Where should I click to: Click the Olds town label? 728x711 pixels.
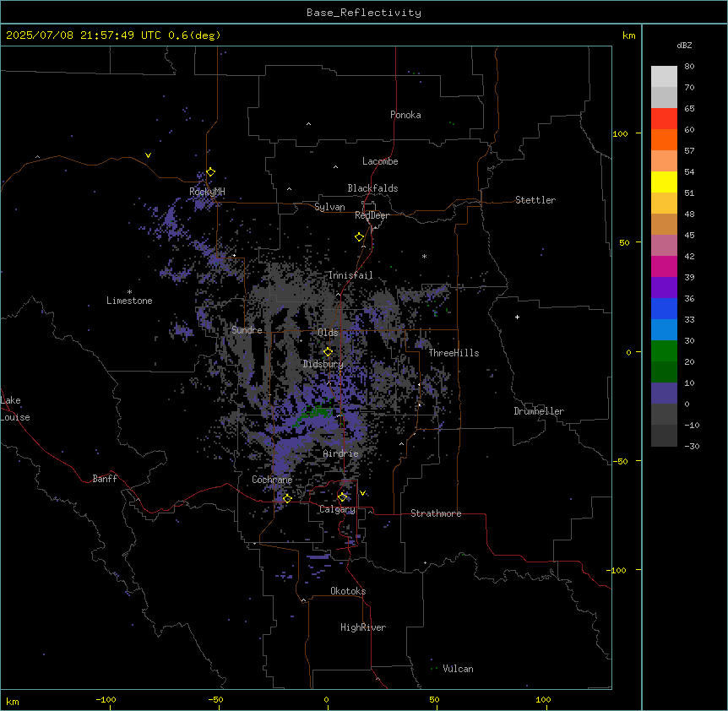tap(328, 333)
